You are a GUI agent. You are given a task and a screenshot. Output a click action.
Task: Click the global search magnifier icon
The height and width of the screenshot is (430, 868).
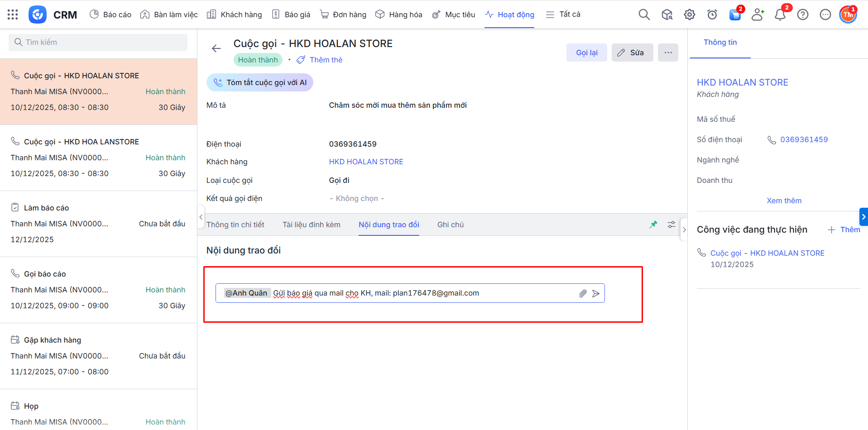(644, 14)
